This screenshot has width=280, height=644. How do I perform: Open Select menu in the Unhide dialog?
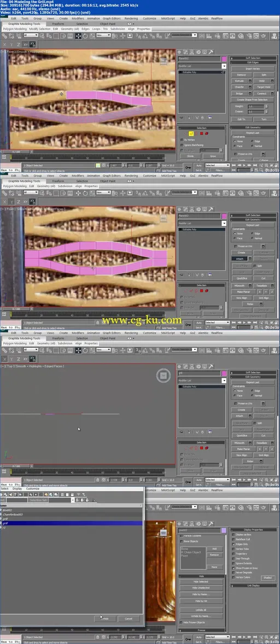[4, 489]
